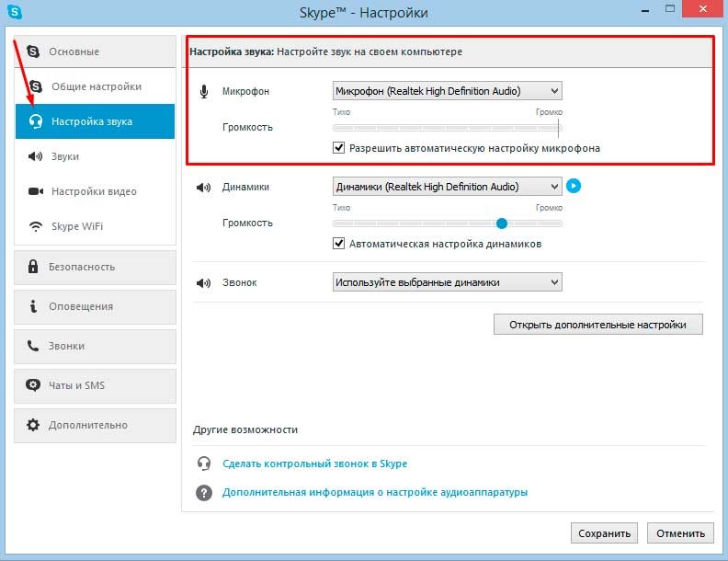This screenshot has height=561, width=728.
Task: Expand the Оповещения section
Action: pyautogui.click(x=96, y=306)
